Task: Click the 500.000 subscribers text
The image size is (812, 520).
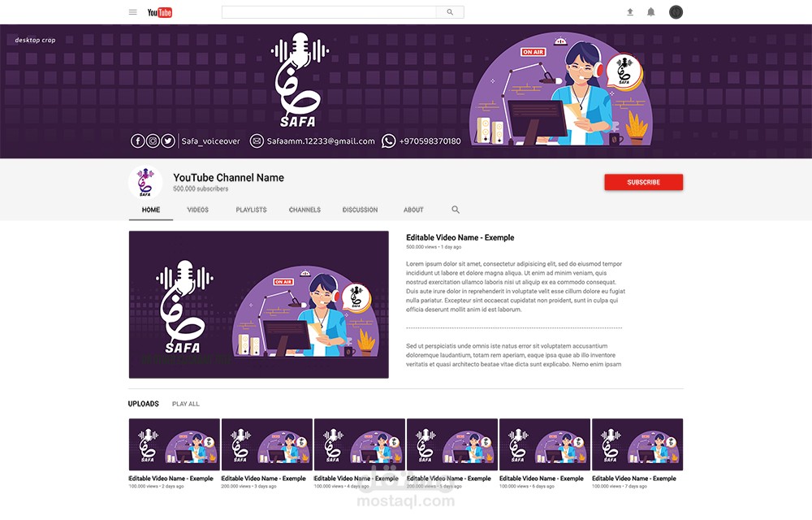Action: (x=201, y=189)
